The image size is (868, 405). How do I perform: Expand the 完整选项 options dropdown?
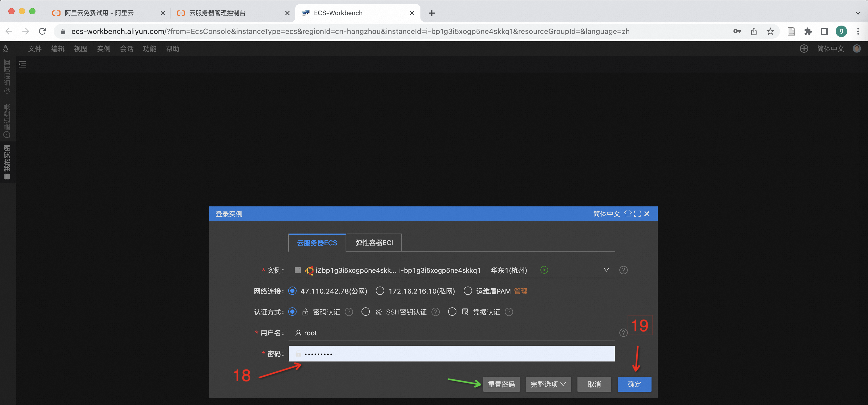point(548,384)
